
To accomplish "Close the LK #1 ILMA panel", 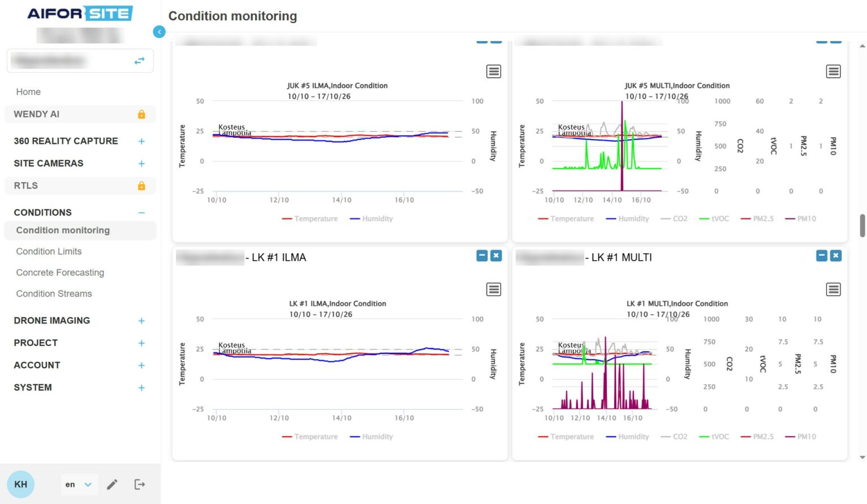I will pos(496,256).
